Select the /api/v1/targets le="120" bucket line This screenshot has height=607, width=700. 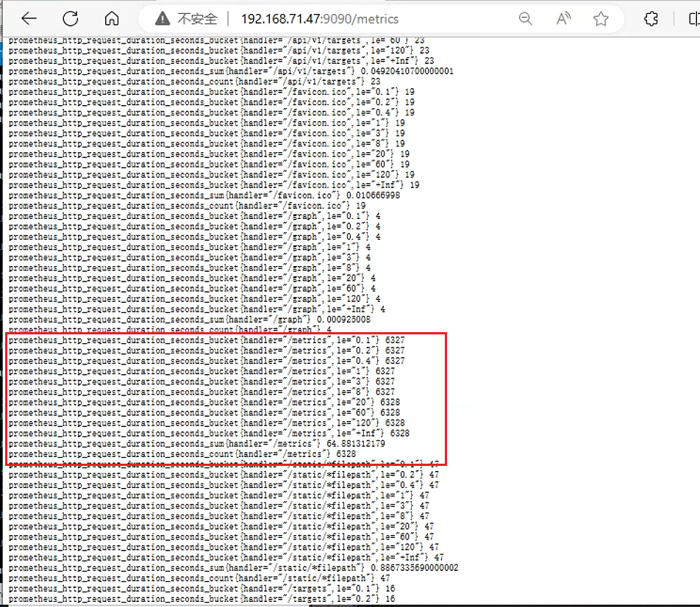219,51
